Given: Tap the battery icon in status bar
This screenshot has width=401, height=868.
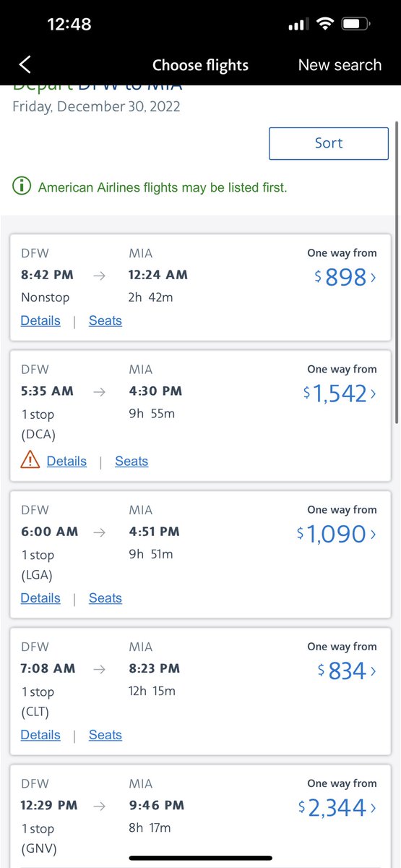Looking at the screenshot, I should pos(355,24).
